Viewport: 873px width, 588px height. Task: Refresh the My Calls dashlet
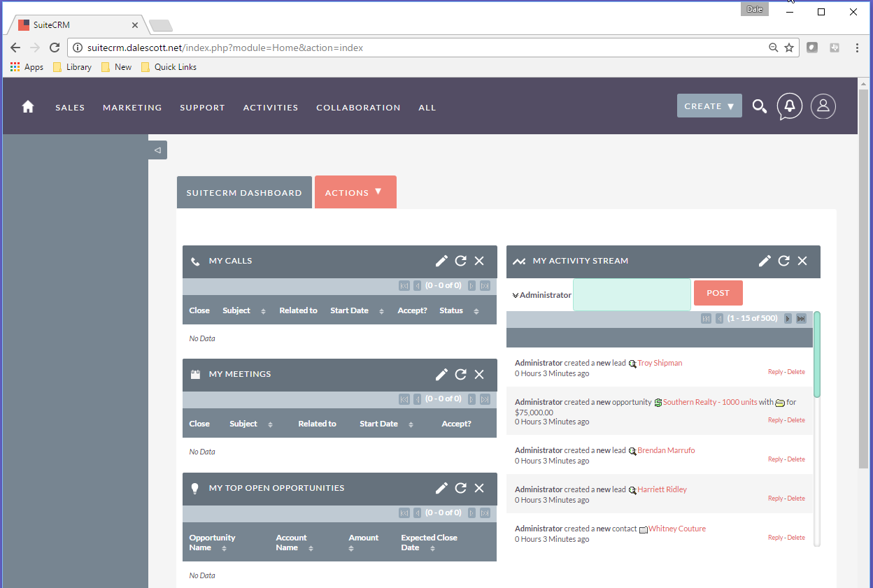tap(460, 261)
